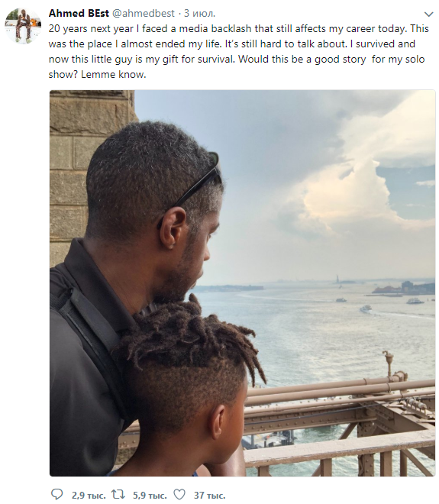The height and width of the screenshot is (504, 439).
Task: Open the tweet permalink via 3 июл. date
Action: click(199, 14)
